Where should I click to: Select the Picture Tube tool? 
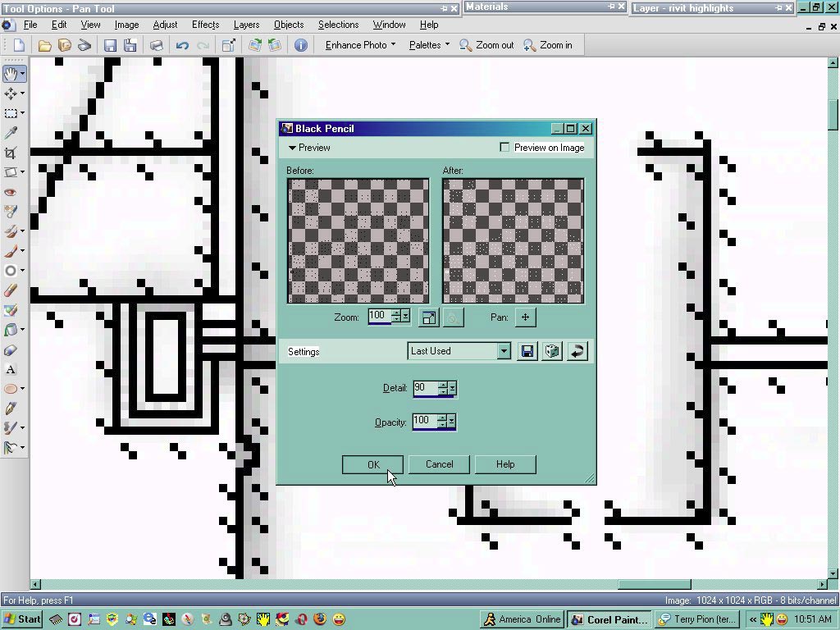coord(11,310)
